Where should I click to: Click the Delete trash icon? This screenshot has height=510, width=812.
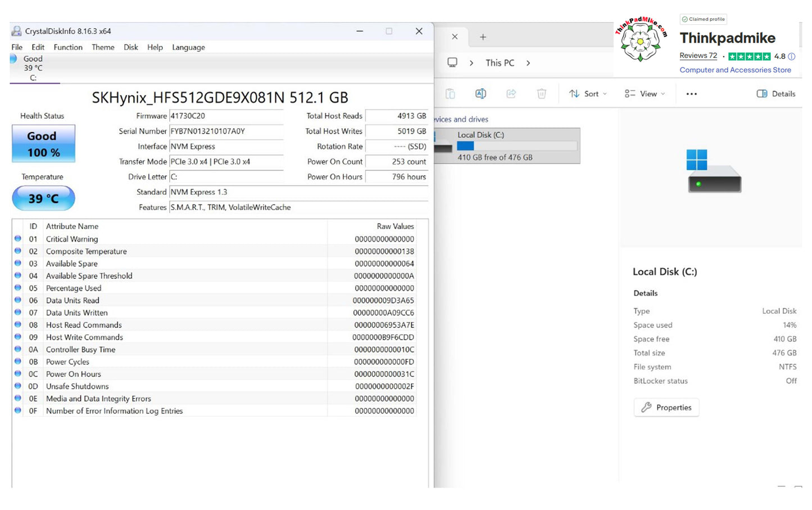(x=541, y=94)
